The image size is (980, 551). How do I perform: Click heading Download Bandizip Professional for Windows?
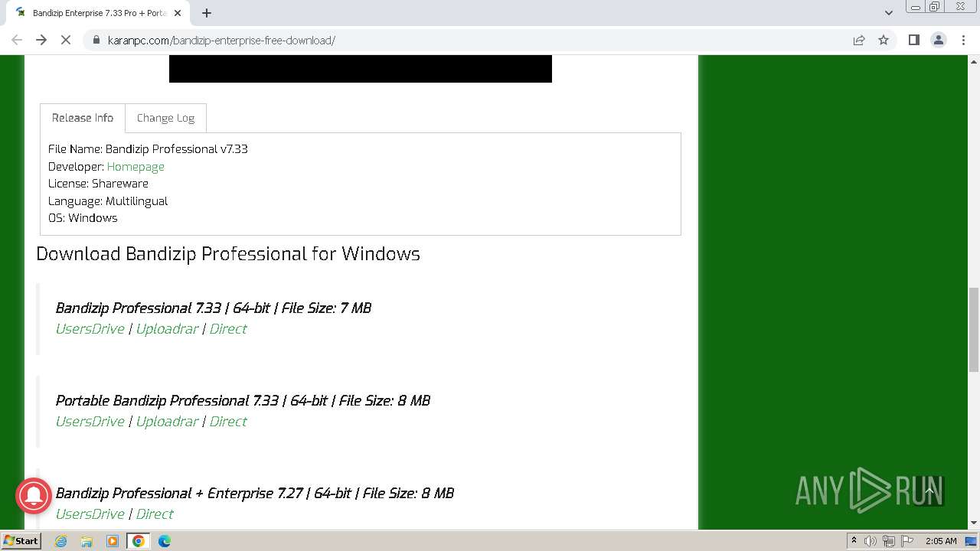(x=228, y=254)
